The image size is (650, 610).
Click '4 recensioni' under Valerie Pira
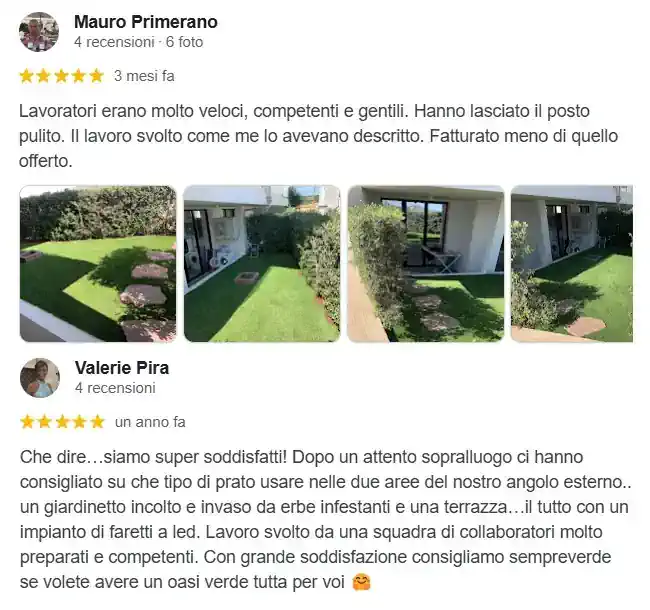click(x=115, y=388)
